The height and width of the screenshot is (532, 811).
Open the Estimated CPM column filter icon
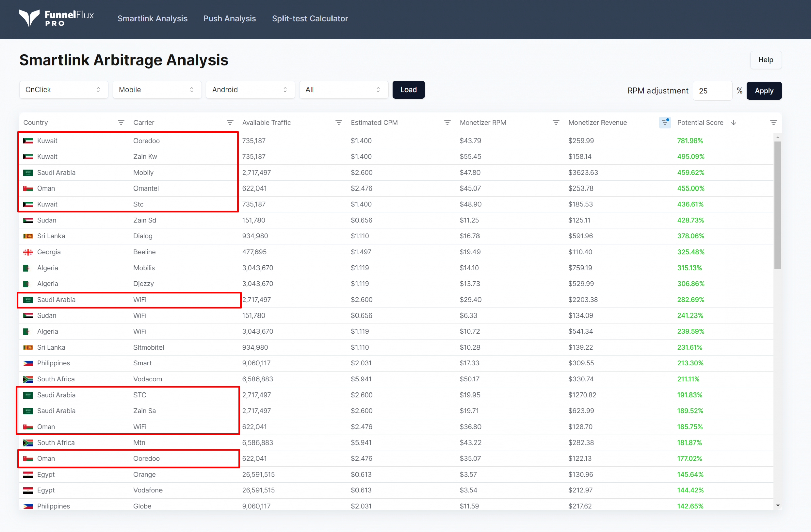447,123
